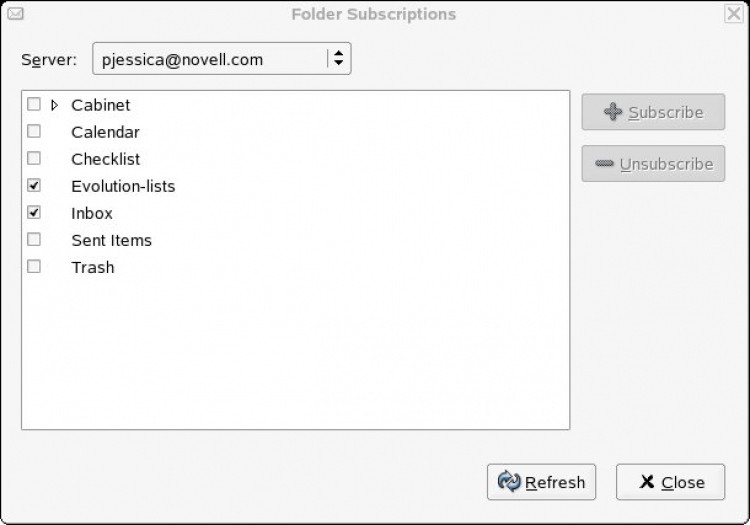The height and width of the screenshot is (525, 750).
Task: Highlight the Trash folder name
Action: [93, 267]
